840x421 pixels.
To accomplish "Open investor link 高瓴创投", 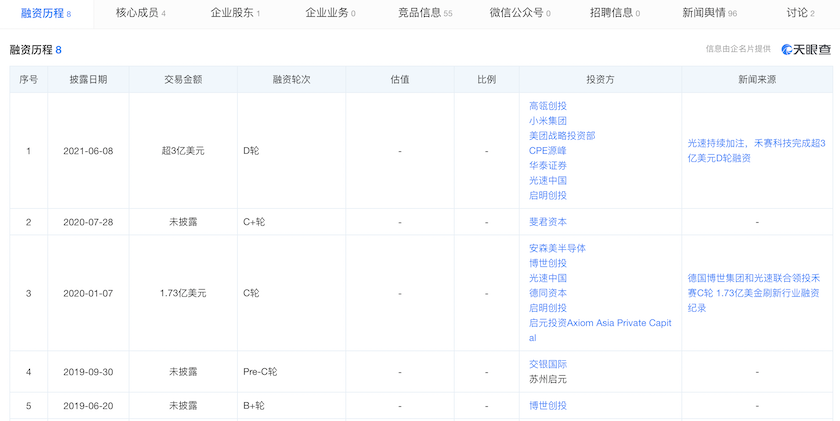I will point(548,106).
